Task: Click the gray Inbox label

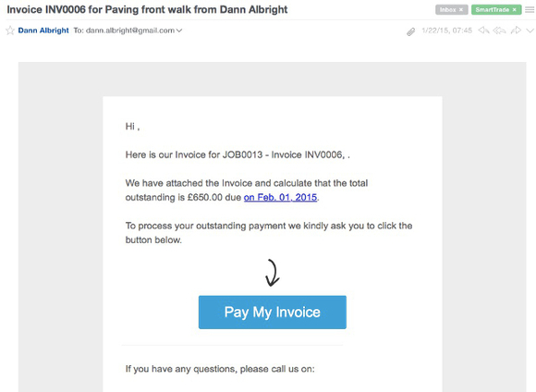Action: click(451, 9)
